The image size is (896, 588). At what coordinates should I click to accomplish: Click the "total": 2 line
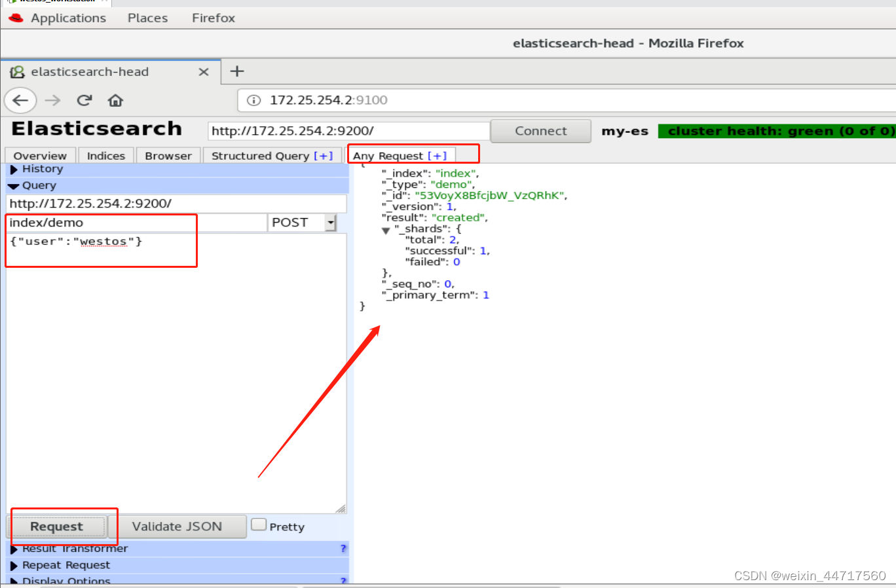[432, 240]
